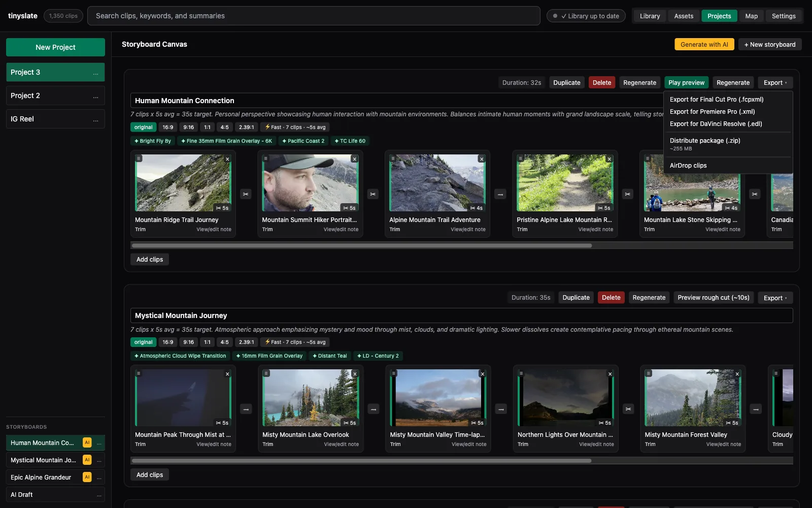This screenshot has width=812, height=508.
Task: Remove the Misty Mountain Lake Overlook clip
Action: [x=355, y=374]
